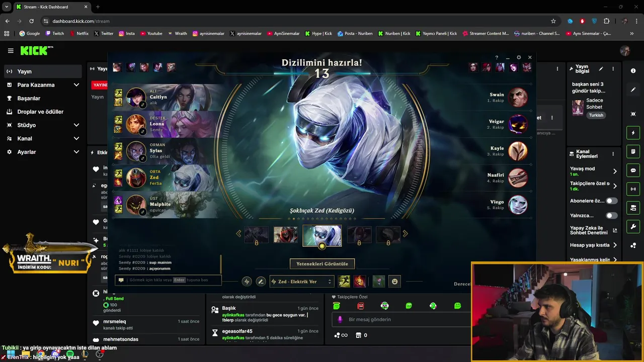Open the League client settings gear

pyautogui.click(x=519, y=57)
